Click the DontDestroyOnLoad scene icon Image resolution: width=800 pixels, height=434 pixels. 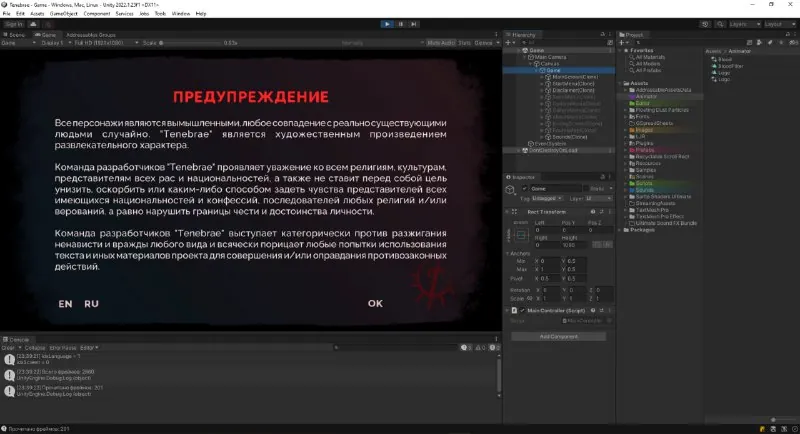click(525, 150)
